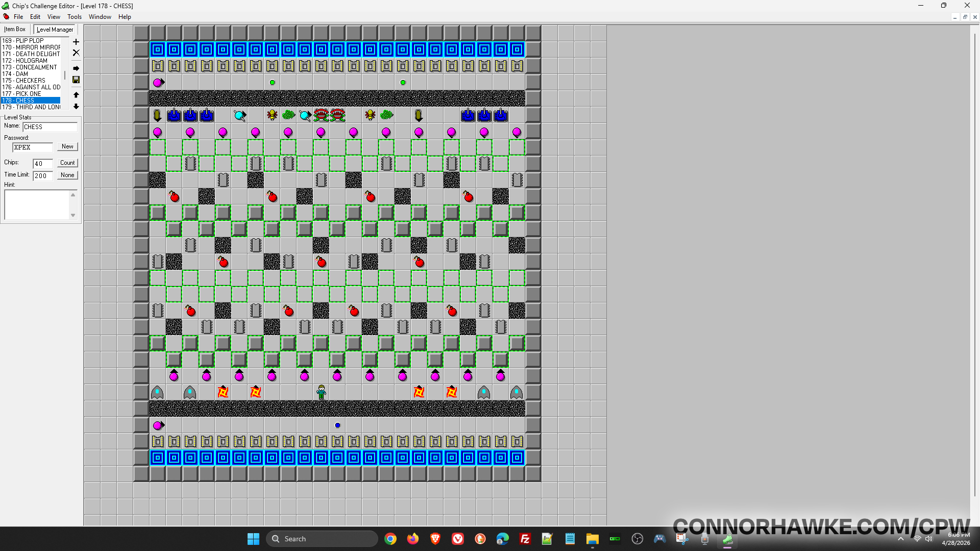The height and width of the screenshot is (551, 980).
Task: Select level 179 - THIRD AND LONG
Action: tap(31, 107)
